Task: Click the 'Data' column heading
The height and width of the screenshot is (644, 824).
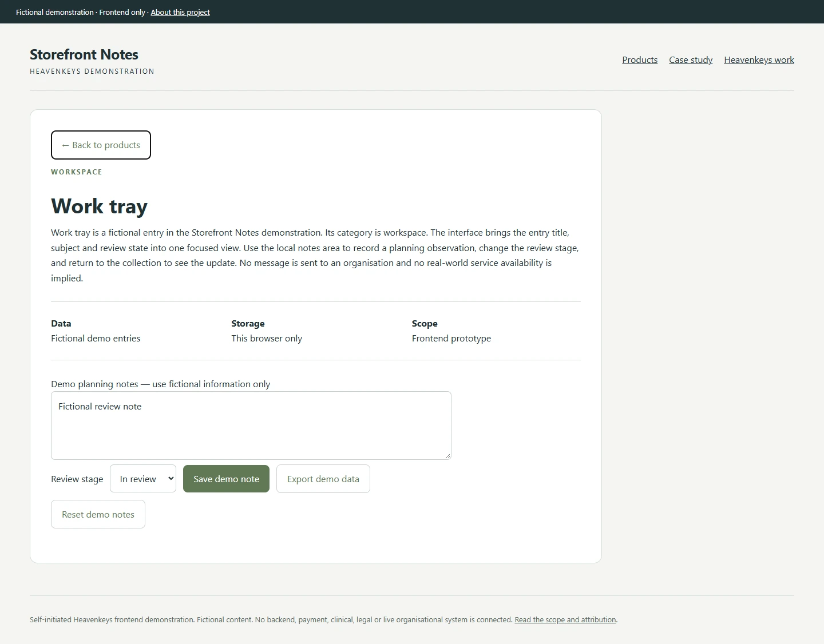Action: pyautogui.click(x=61, y=323)
